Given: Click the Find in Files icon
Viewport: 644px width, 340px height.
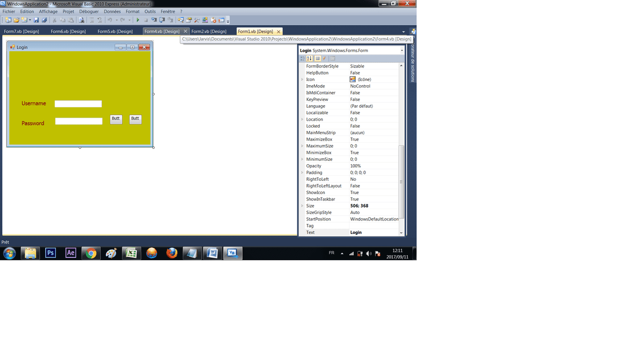Looking at the screenshot, I should coord(81,20).
